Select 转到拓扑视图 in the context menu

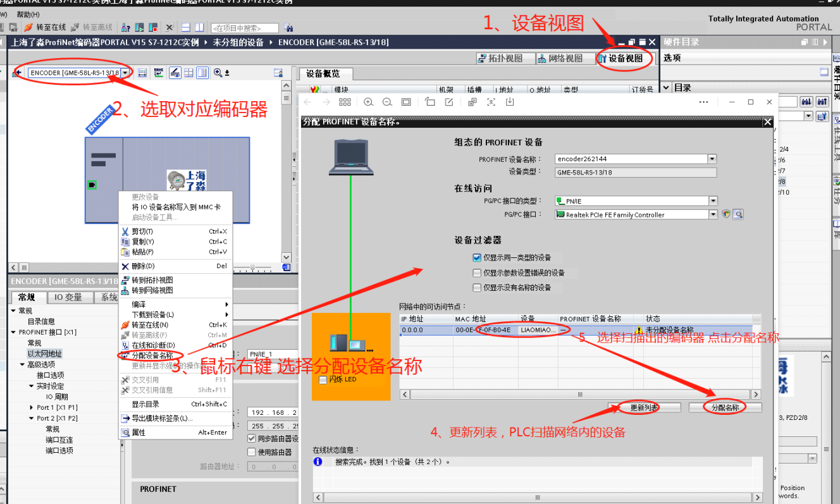[x=152, y=280]
